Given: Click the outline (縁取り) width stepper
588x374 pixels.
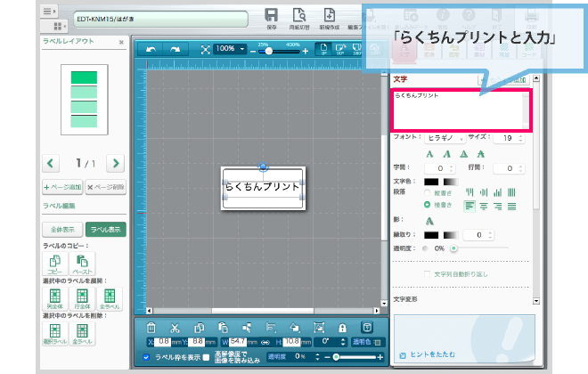Looking at the screenshot, I should [x=490, y=235].
